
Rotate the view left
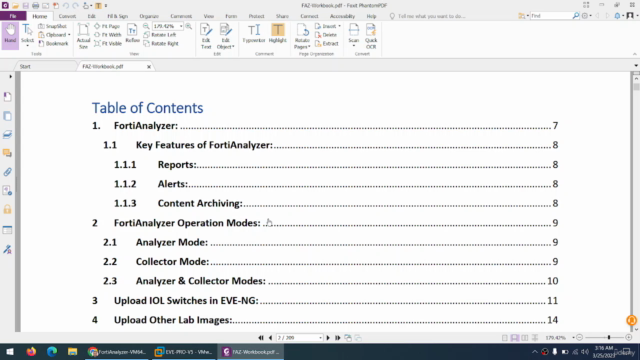tap(160, 35)
